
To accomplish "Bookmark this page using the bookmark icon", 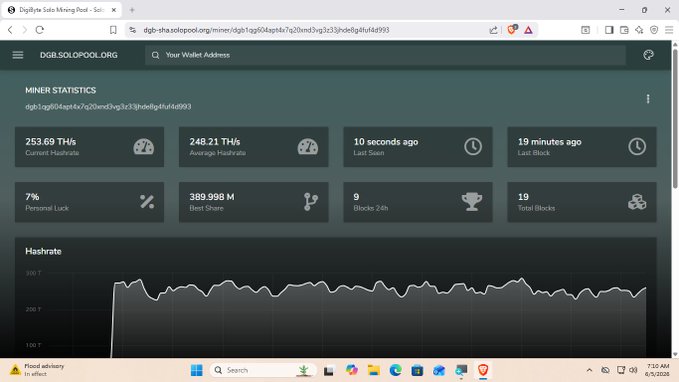I will [x=113, y=30].
